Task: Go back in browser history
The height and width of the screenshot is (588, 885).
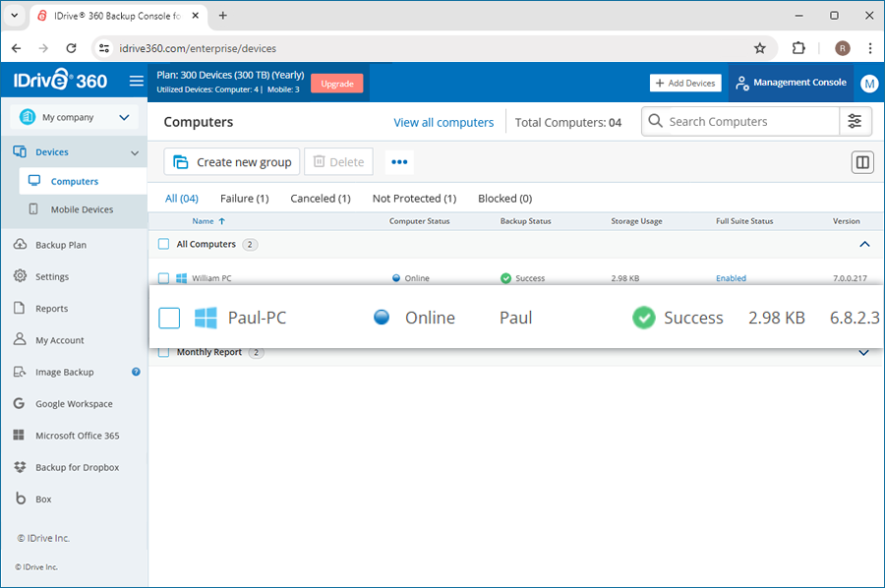Action: click(x=17, y=48)
